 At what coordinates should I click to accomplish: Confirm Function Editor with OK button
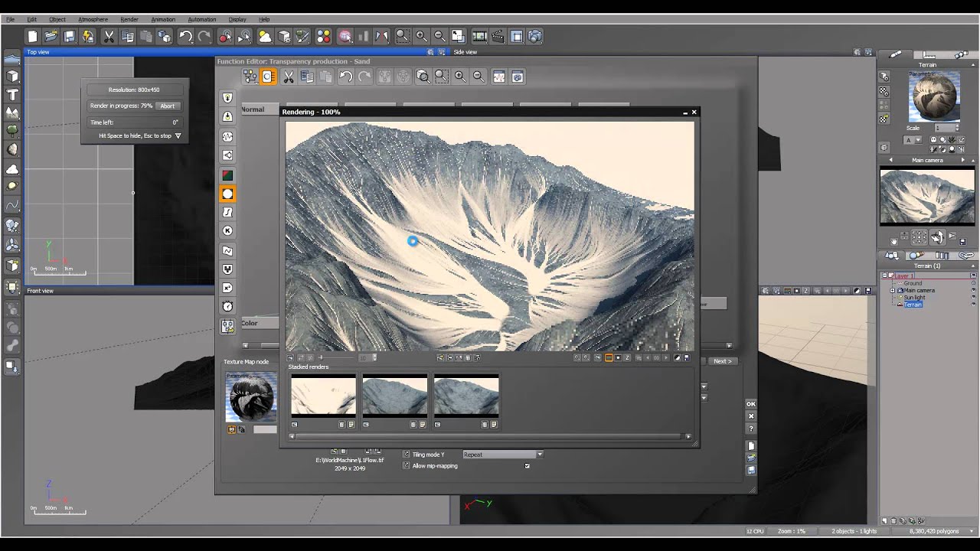751,404
